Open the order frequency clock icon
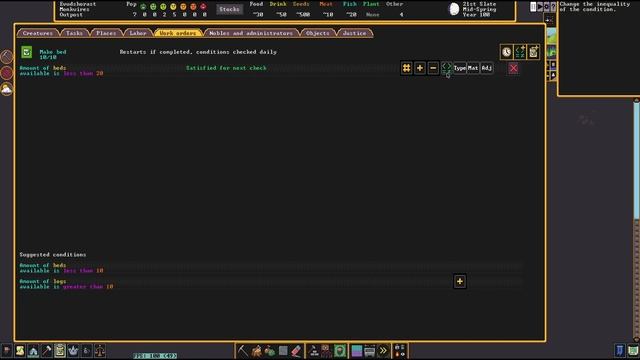This screenshot has height=360, width=640. (x=507, y=52)
